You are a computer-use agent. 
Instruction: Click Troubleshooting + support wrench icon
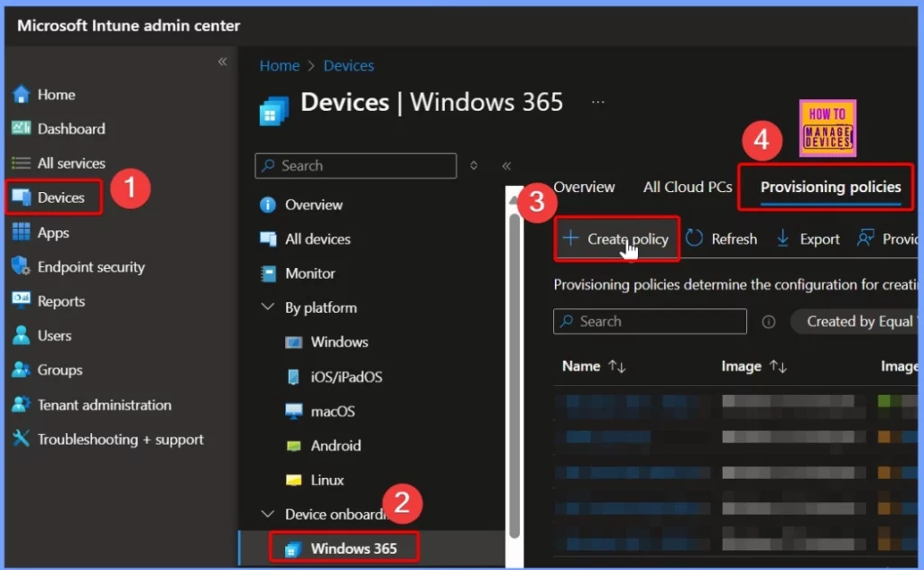pos(22,438)
